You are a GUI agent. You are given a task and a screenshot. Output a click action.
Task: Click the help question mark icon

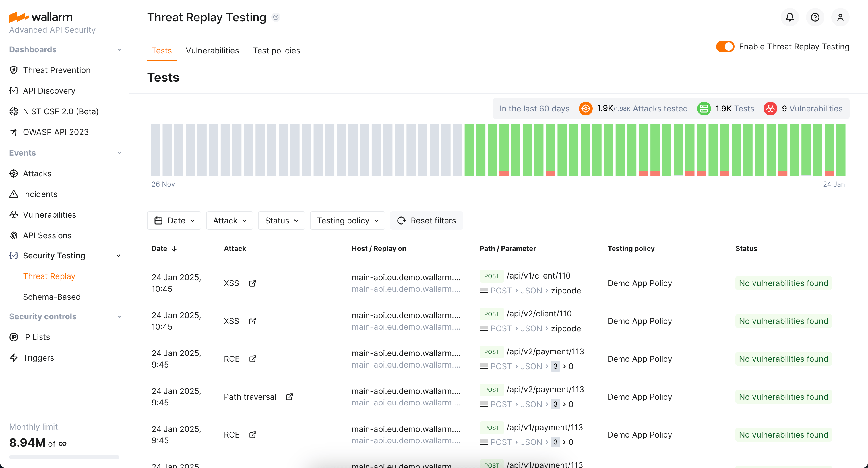coord(815,17)
